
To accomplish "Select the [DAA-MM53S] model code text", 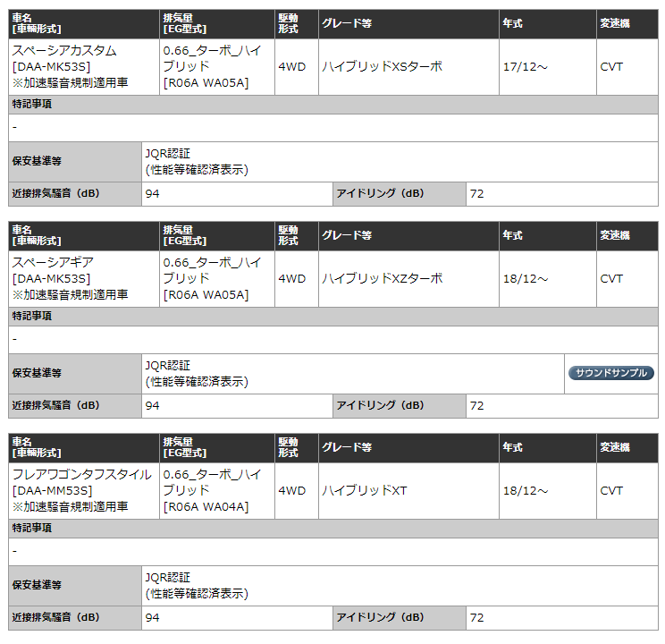I will 52,491.
